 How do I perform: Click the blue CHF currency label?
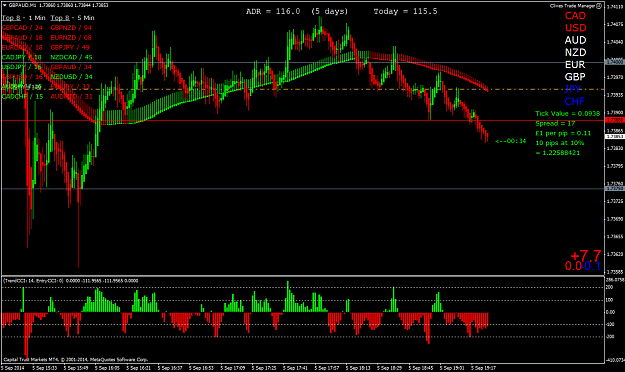[x=574, y=101]
